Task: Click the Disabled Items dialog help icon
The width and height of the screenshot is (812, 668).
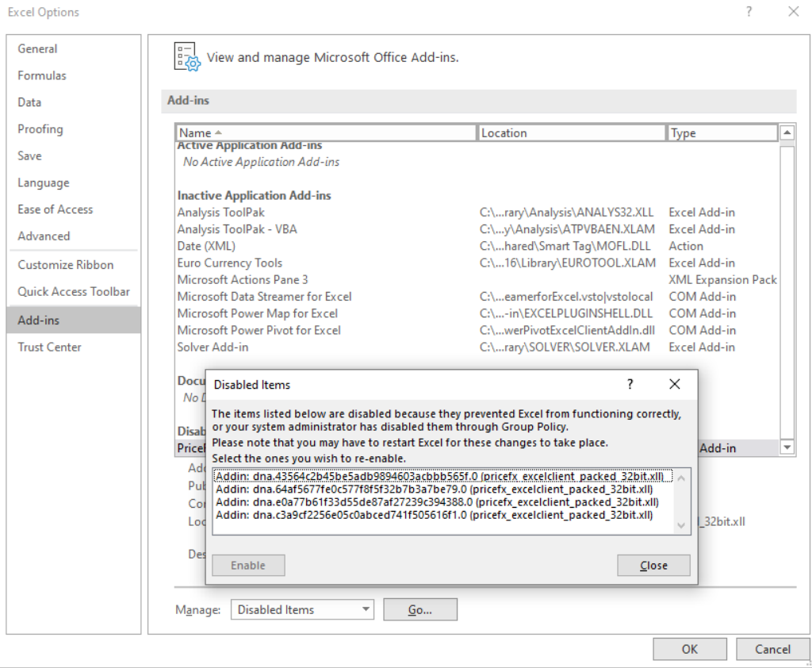Action: 630,384
